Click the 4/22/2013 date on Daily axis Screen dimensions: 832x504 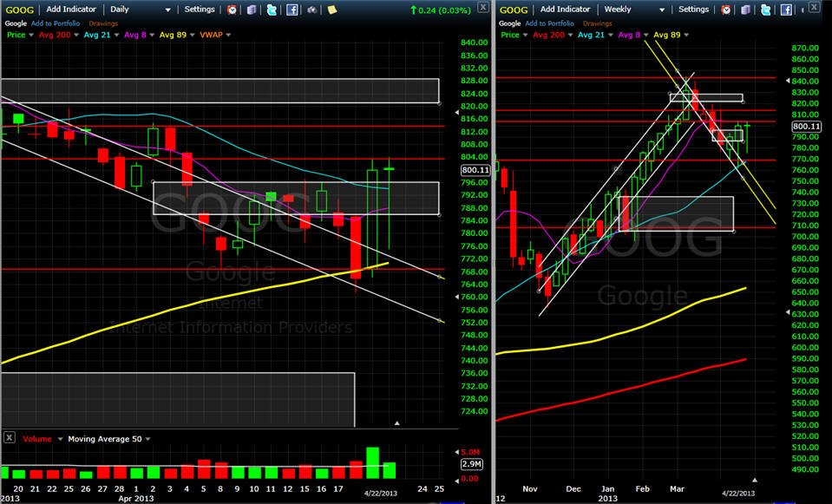381,493
